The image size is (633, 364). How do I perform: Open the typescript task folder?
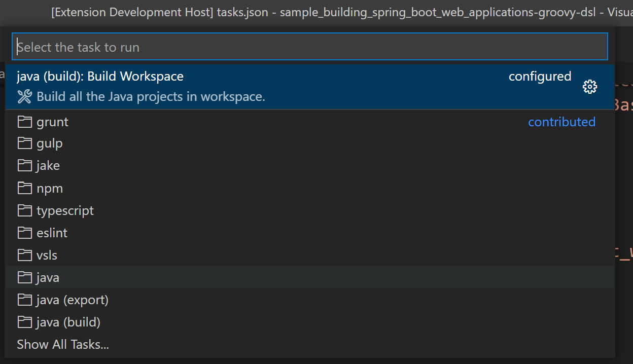point(309,210)
